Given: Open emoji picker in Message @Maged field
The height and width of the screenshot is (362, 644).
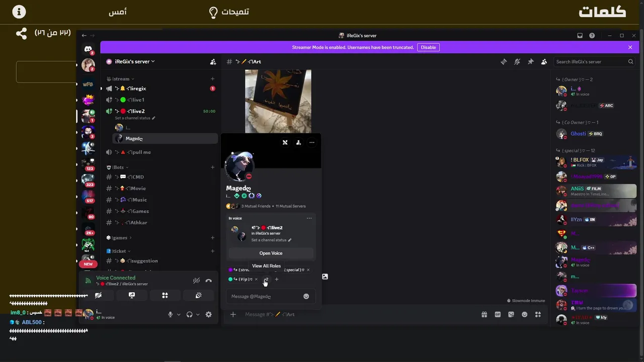Looking at the screenshot, I should click(x=306, y=296).
